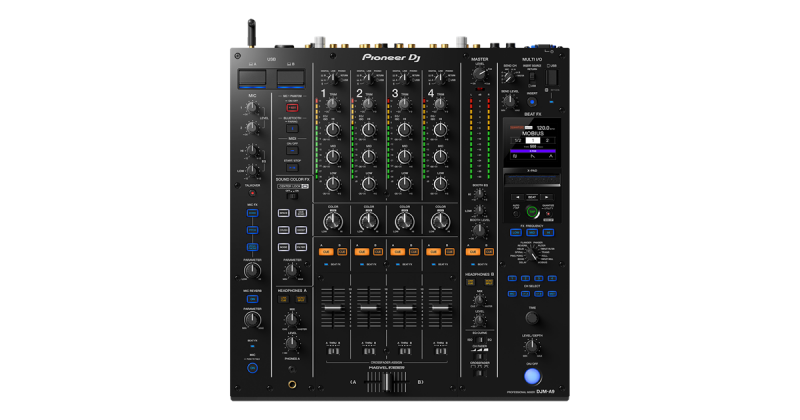The width and height of the screenshot is (800, 420).
Task: Click the channel 1 Trim knob
Action: click(x=333, y=103)
